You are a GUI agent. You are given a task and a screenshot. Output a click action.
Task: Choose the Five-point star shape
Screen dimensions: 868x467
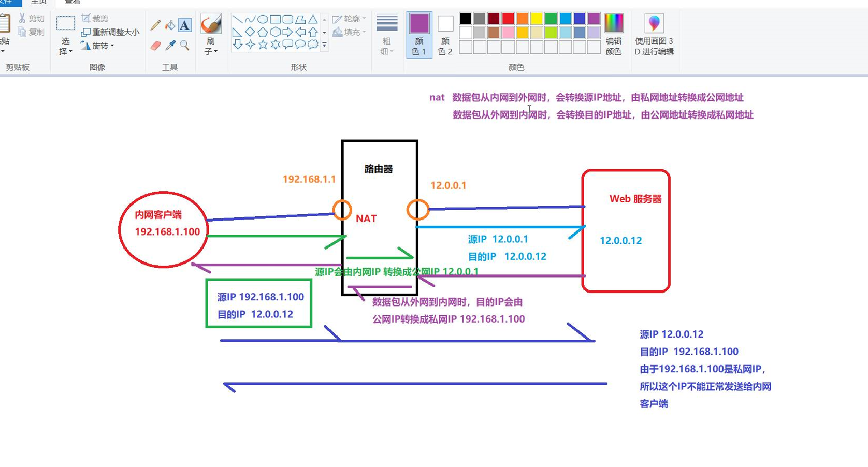click(263, 45)
